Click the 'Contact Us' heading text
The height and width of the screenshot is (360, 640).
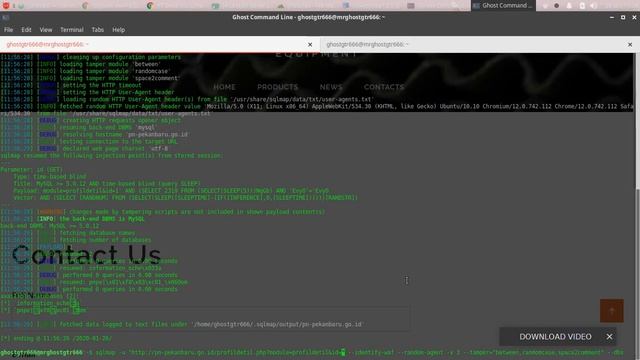point(87,255)
